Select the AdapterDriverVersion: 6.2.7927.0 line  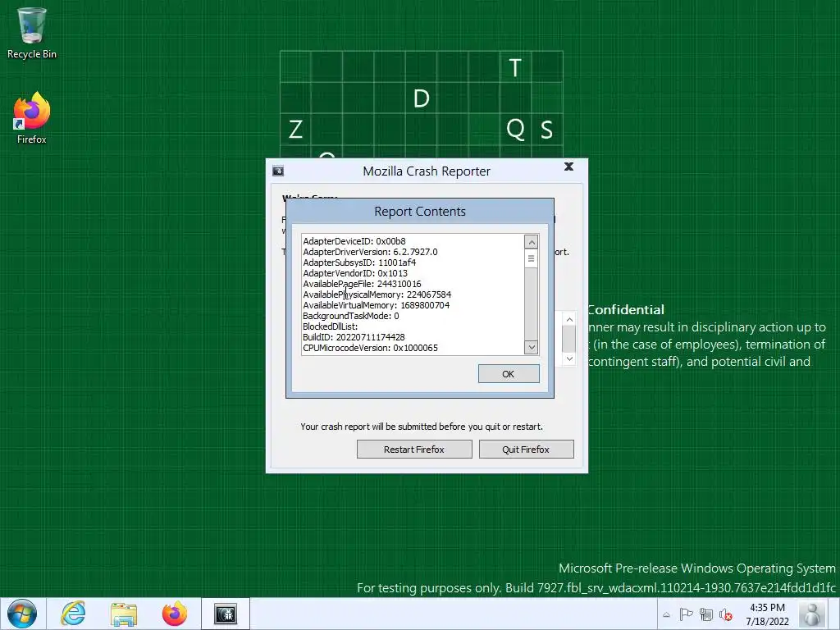[370, 252]
